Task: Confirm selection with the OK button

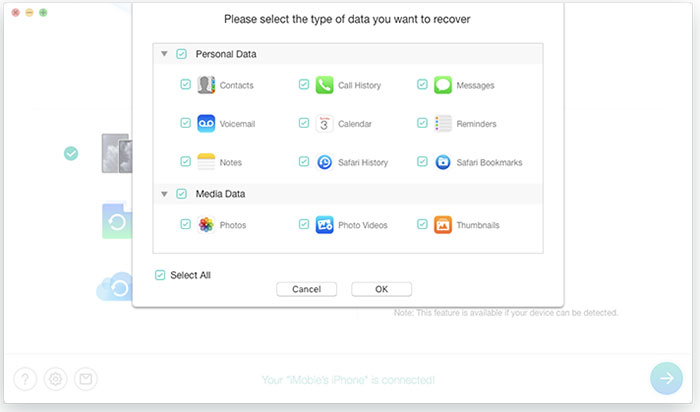Action: [x=381, y=289]
